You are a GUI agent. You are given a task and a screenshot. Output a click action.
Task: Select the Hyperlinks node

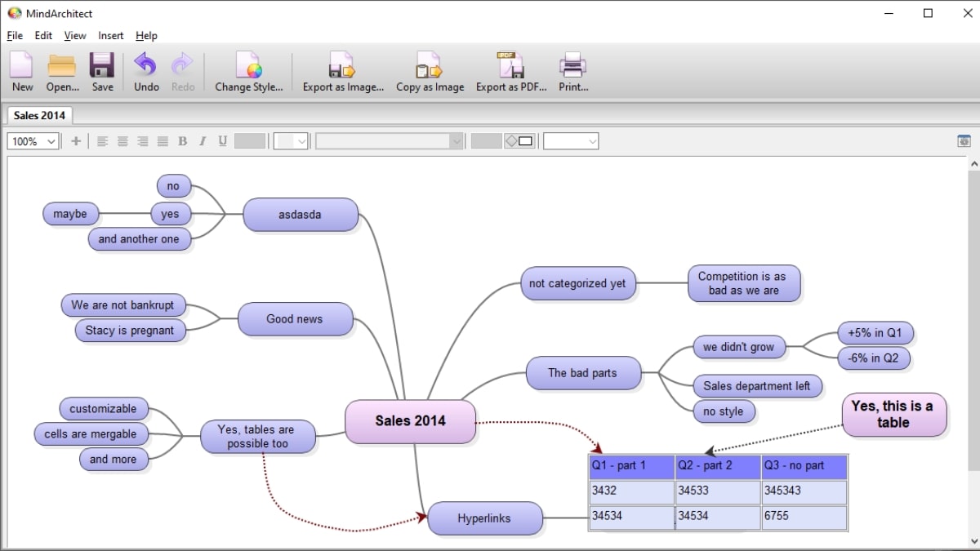tap(484, 518)
